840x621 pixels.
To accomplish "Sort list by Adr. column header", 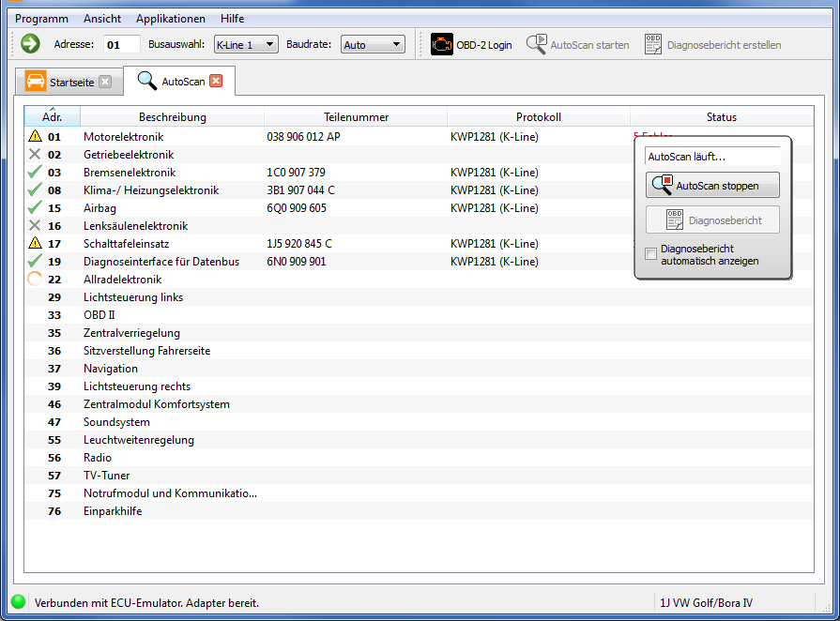I will [52, 117].
